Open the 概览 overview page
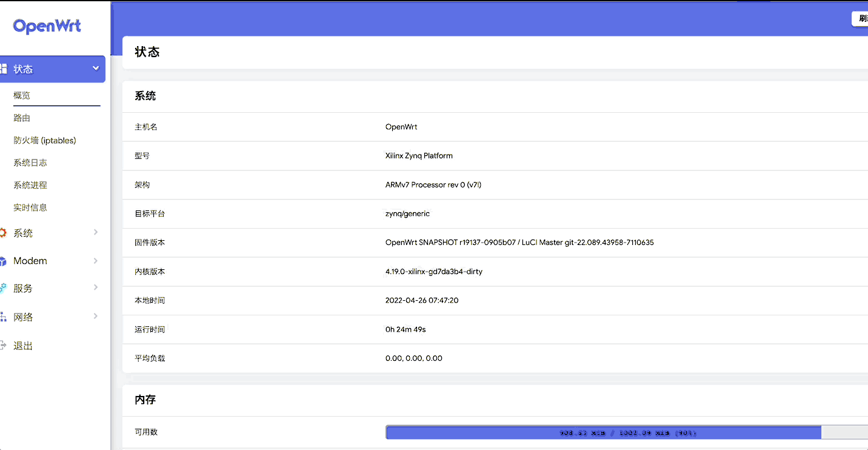The height and width of the screenshot is (450, 868). point(22,95)
